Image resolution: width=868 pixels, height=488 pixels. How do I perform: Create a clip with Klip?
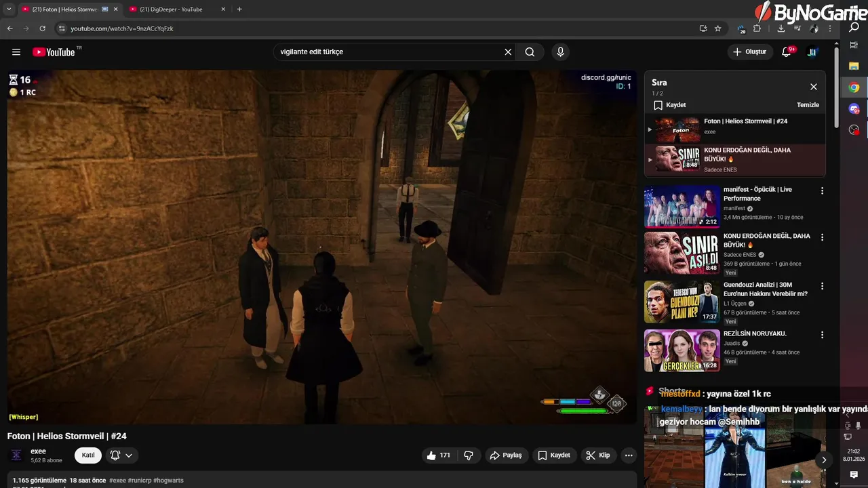click(598, 455)
